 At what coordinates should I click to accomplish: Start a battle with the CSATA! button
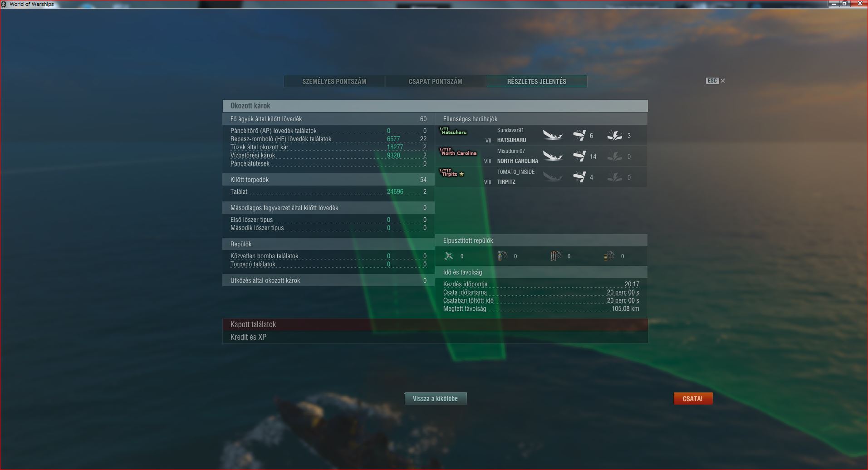[x=693, y=398]
